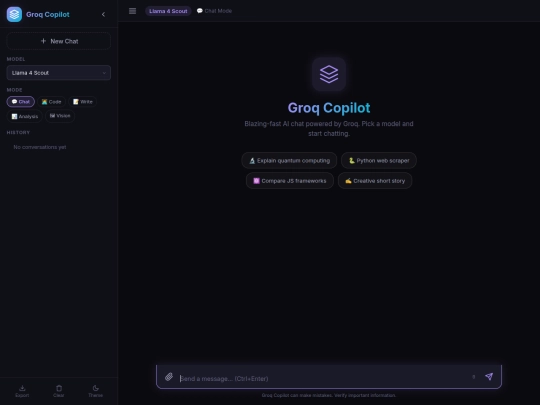
Task: Click the mistakes disclaimer text at bottom
Action: (x=329, y=395)
